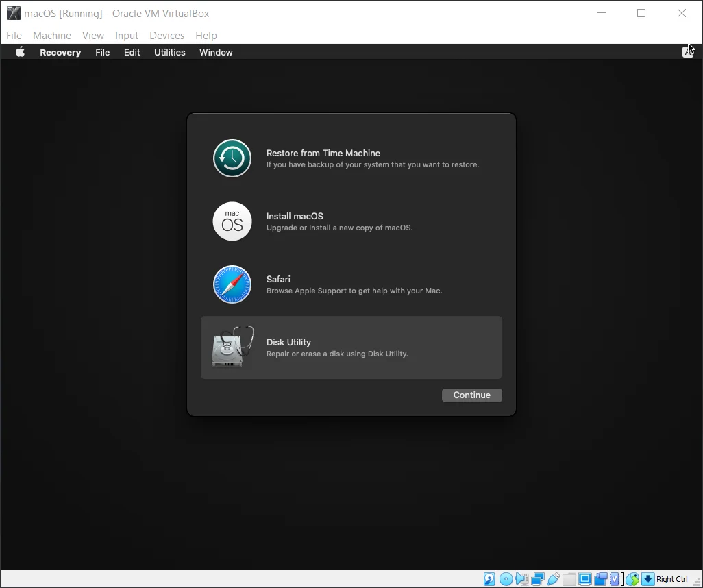Image resolution: width=703 pixels, height=588 pixels.
Task: Click the keyboard capture down-arrow icon
Action: pos(648,579)
